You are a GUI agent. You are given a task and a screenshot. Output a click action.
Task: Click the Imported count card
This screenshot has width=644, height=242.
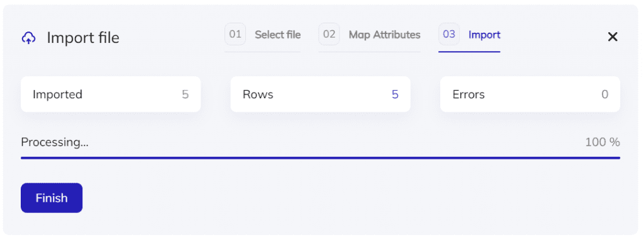[x=111, y=95]
